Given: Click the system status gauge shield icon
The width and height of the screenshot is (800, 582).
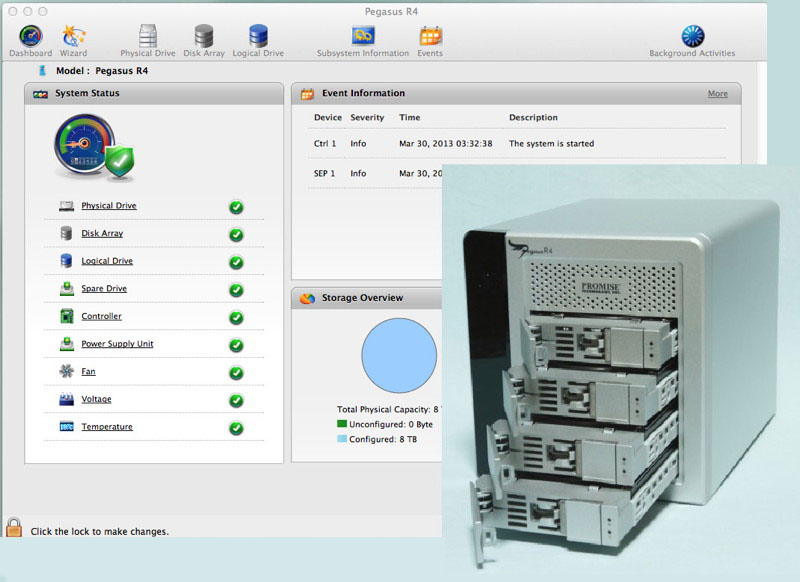Looking at the screenshot, I should point(94,148).
